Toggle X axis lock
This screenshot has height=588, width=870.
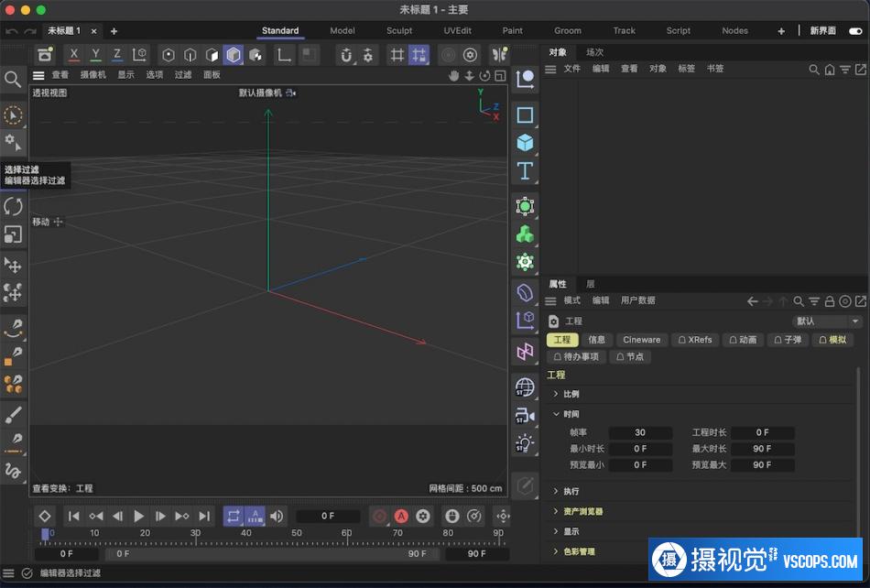click(74, 54)
